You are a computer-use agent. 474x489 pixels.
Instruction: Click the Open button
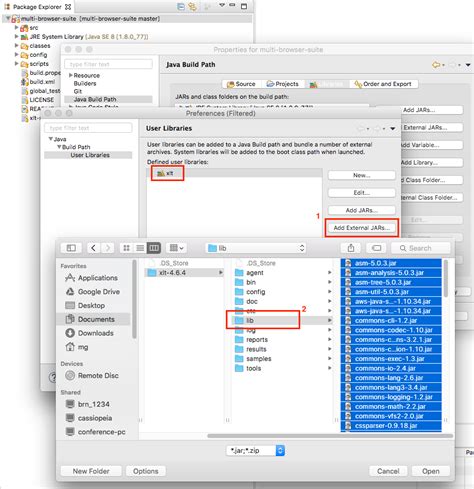click(431, 471)
